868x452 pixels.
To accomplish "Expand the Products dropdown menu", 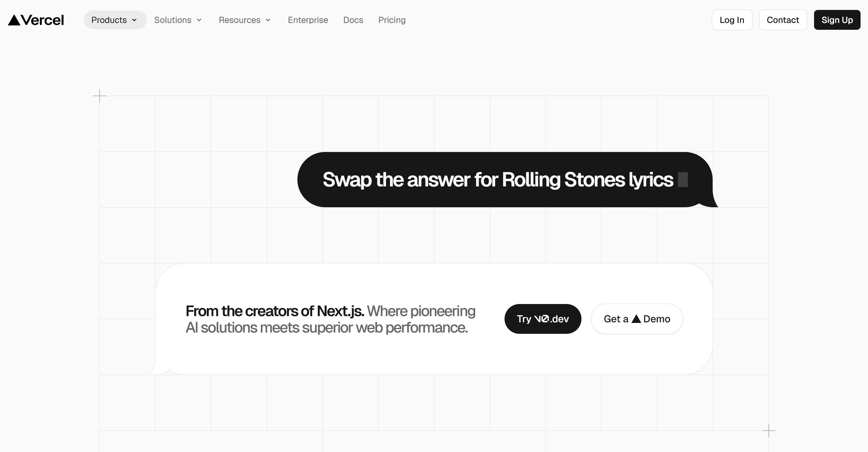I will pos(109,20).
